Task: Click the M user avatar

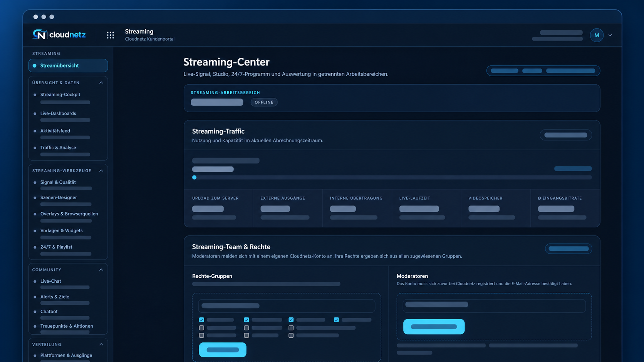Action: tap(597, 35)
